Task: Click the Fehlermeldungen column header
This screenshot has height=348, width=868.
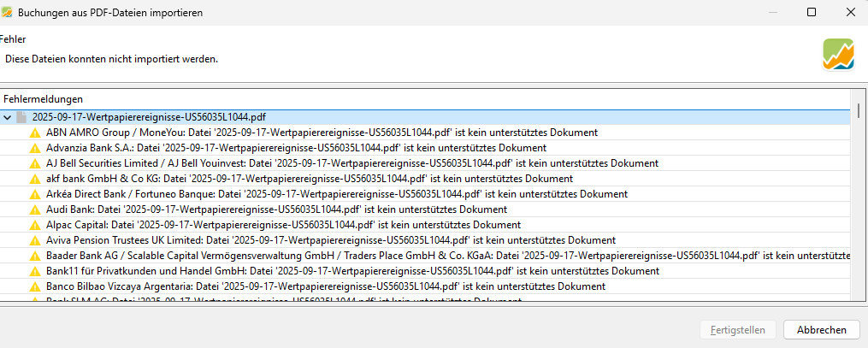Action: click(43, 99)
